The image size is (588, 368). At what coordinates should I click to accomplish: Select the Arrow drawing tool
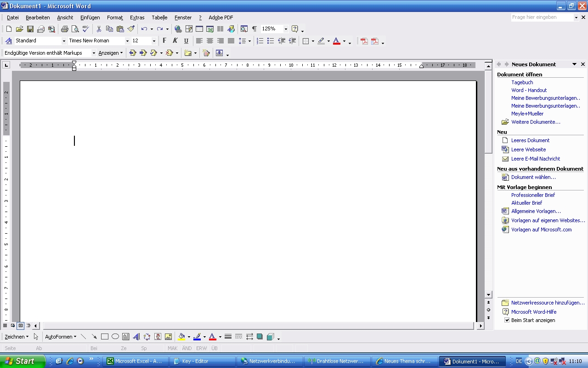click(x=94, y=337)
